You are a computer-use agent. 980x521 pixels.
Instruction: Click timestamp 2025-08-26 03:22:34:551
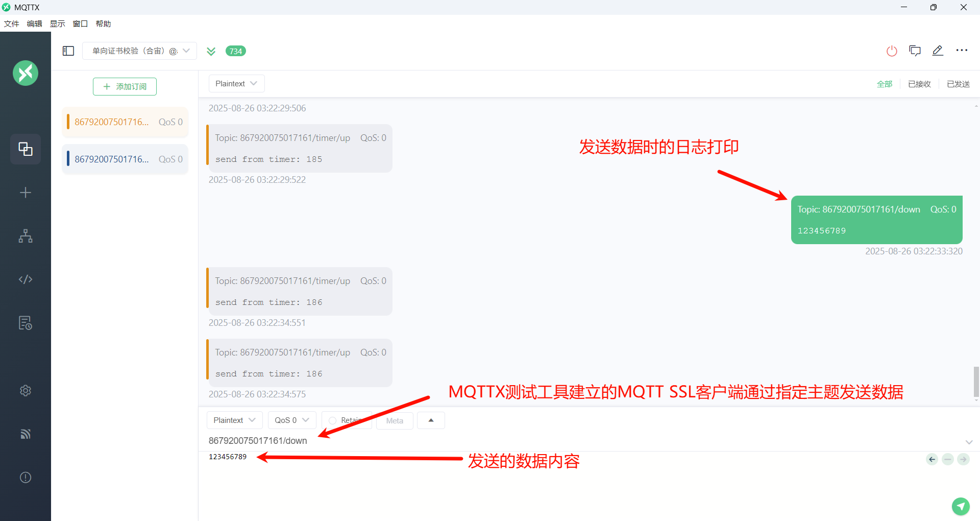click(257, 323)
